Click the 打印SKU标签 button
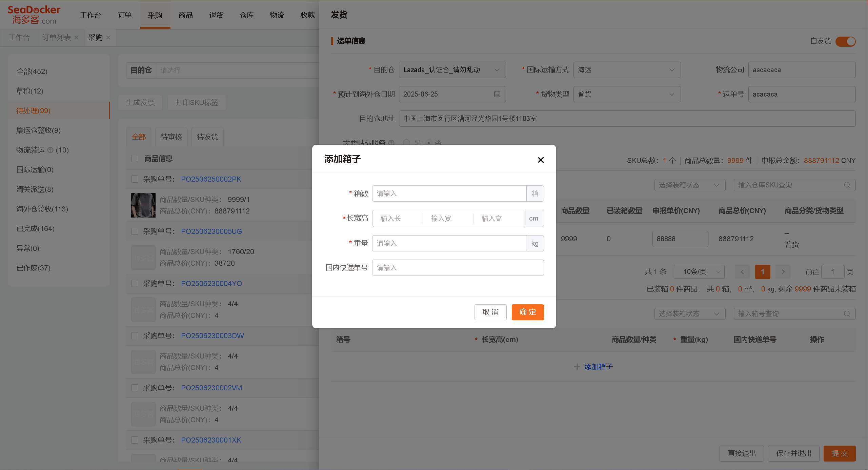The height and width of the screenshot is (470, 868). [x=197, y=102]
